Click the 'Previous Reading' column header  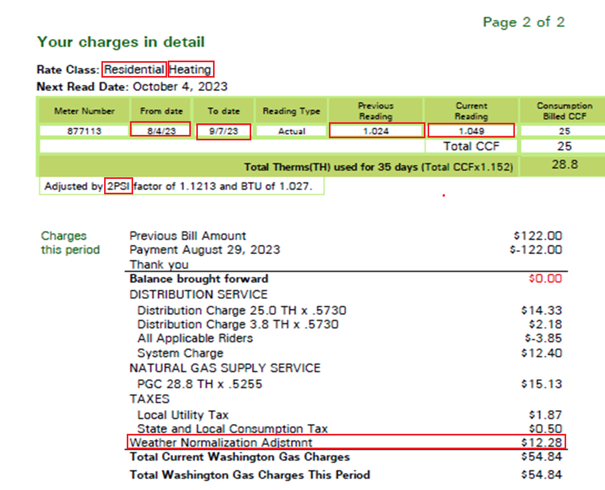click(376, 111)
